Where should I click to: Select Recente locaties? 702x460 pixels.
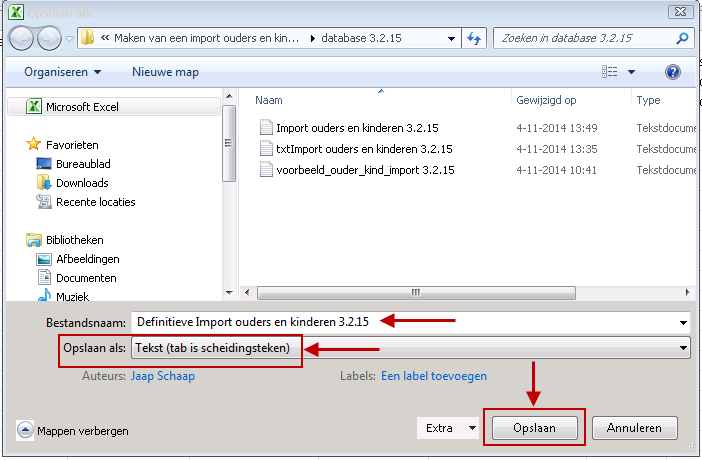pos(95,202)
